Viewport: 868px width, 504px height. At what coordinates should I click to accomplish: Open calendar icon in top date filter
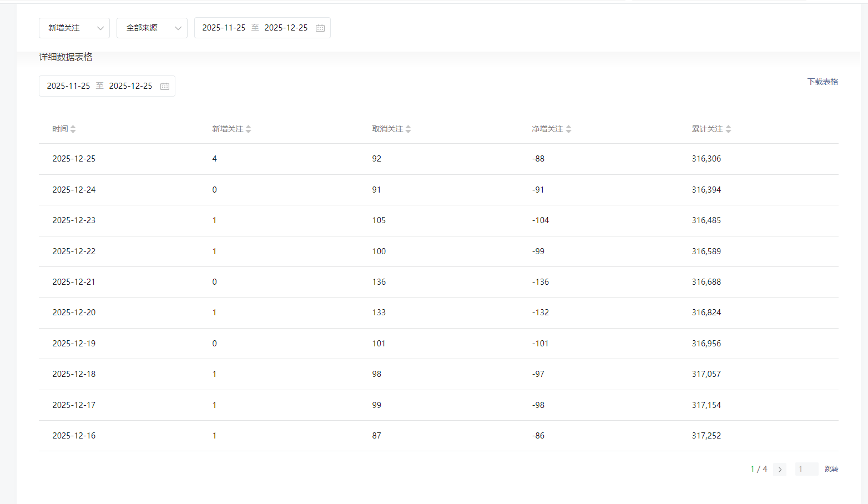(320, 28)
